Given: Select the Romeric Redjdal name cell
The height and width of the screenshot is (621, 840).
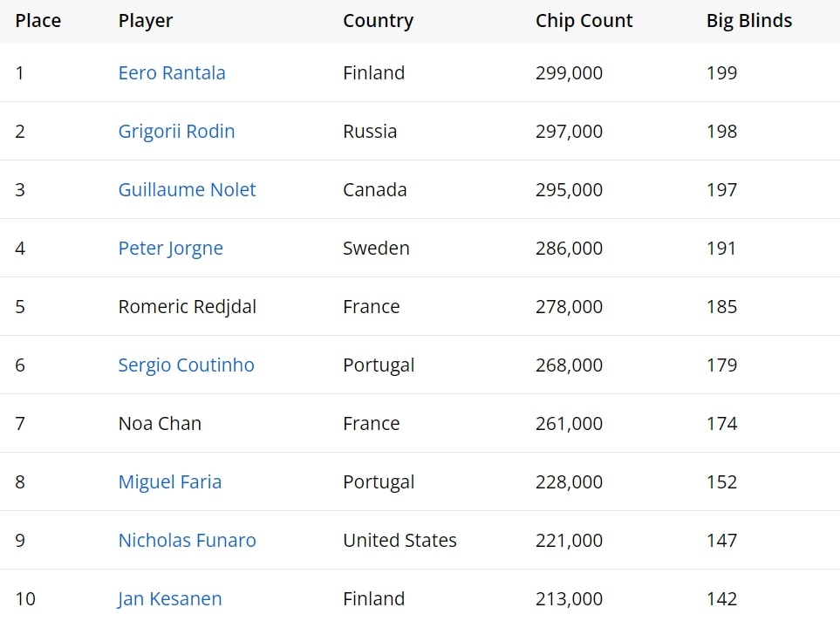Looking at the screenshot, I should [187, 307].
